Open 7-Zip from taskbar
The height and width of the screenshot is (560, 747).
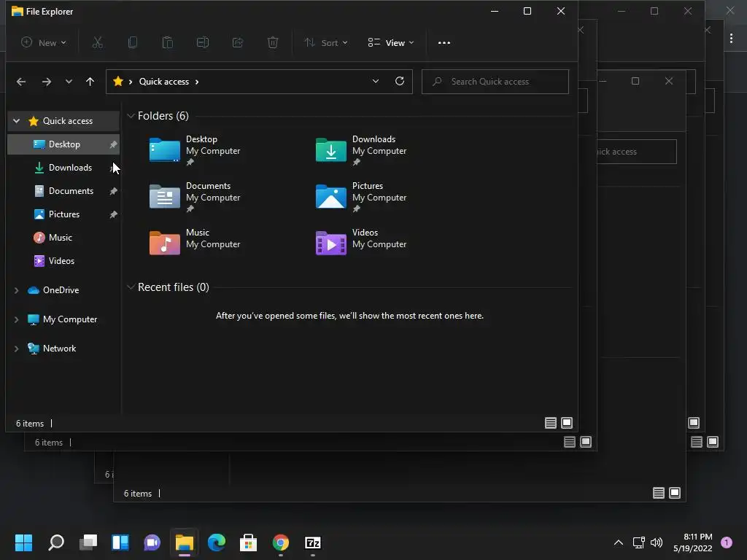tap(312, 542)
